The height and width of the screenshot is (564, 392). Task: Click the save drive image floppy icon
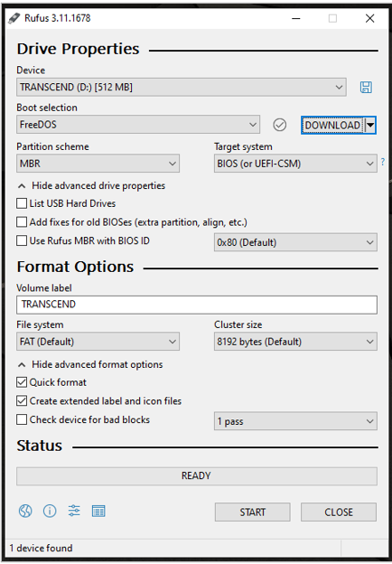tap(366, 87)
